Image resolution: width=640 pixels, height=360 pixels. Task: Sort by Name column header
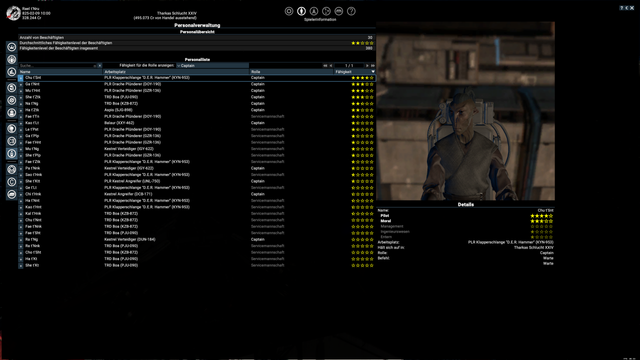click(60, 71)
